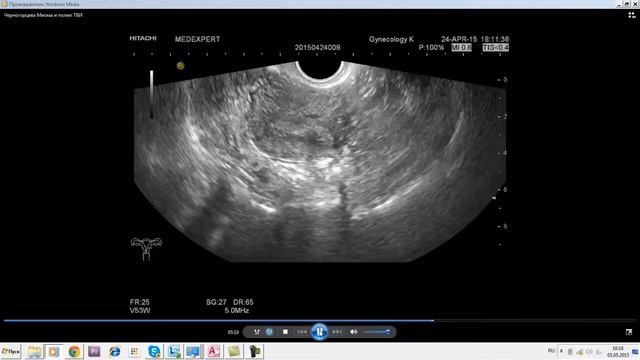
Task: Open Lync taskbar icon
Action: [x=174, y=351]
